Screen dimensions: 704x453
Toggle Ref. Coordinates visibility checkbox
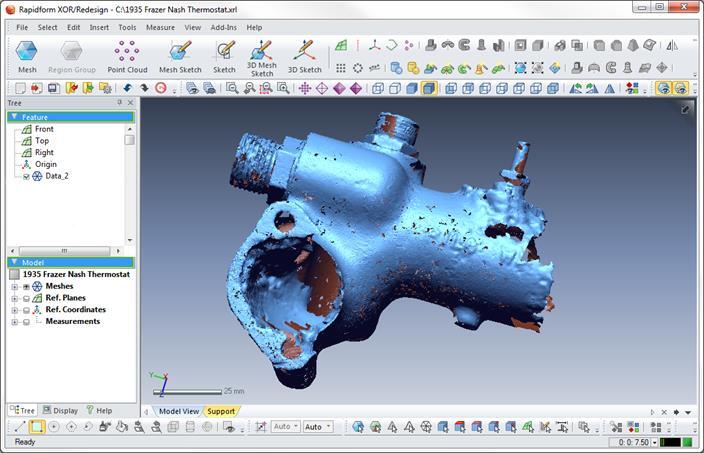(x=26, y=310)
